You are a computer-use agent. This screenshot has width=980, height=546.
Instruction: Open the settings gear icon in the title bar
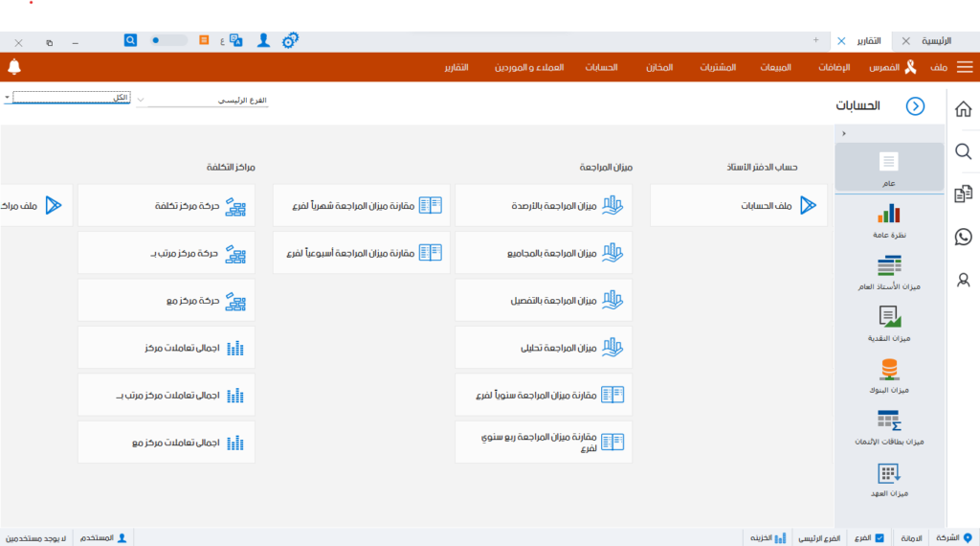pos(290,40)
